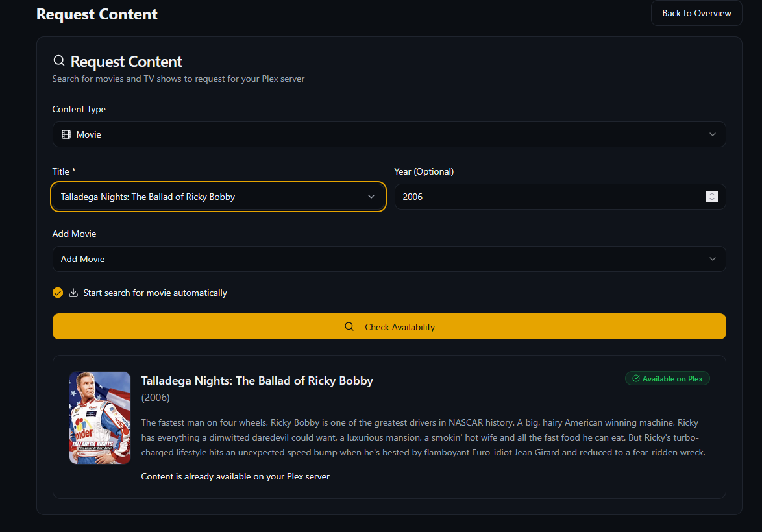762x532 pixels.
Task: Click the Check Availability button
Action: tap(389, 326)
